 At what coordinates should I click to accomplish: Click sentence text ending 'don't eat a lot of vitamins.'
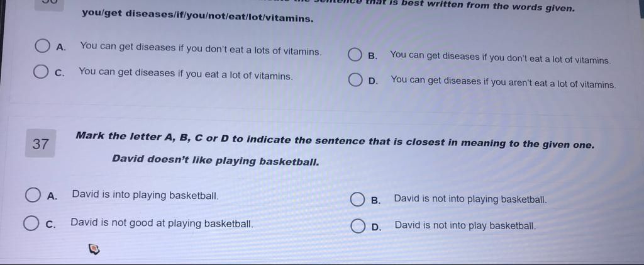click(501, 57)
